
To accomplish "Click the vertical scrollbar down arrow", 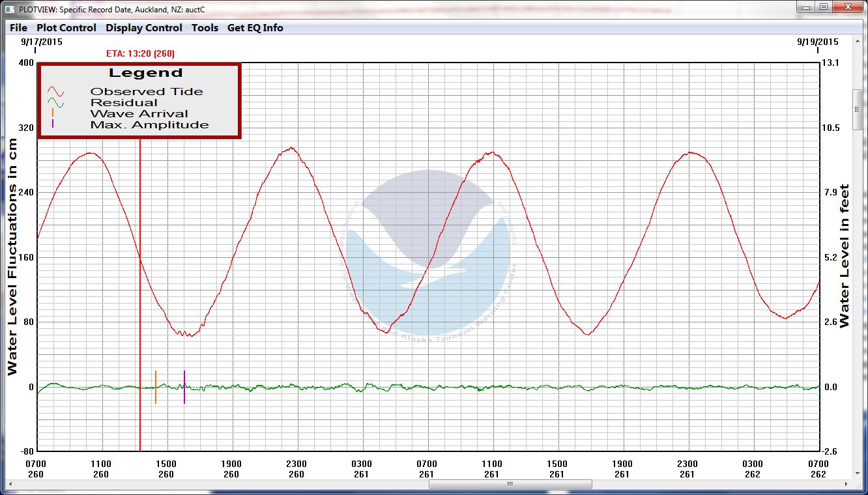I will click(x=858, y=474).
